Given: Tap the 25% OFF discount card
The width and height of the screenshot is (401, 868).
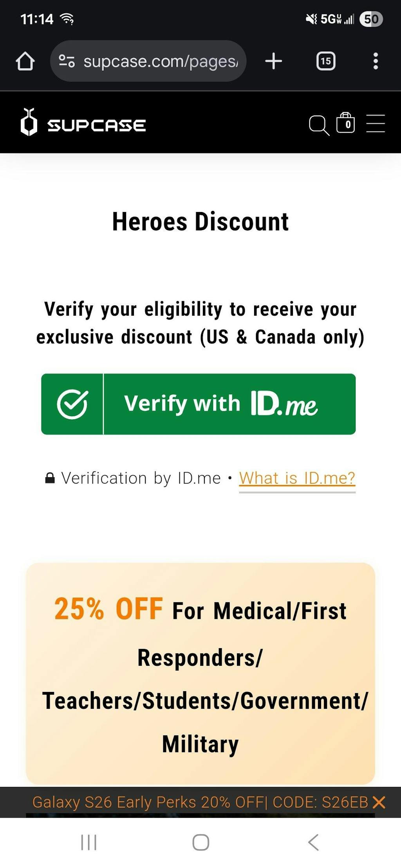Looking at the screenshot, I should click(x=200, y=673).
